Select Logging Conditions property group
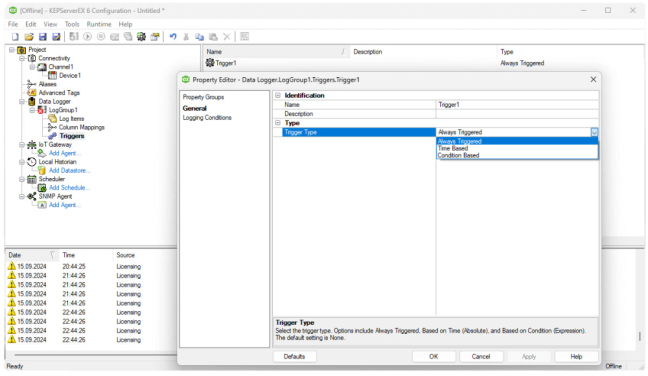The height and width of the screenshot is (376, 648). [x=207, y=118]
